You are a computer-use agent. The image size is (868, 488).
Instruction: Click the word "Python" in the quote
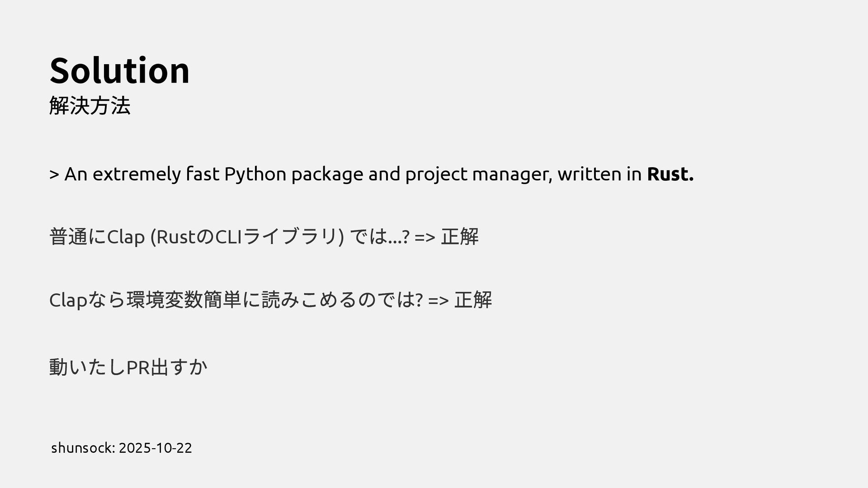tap(255, 174)
